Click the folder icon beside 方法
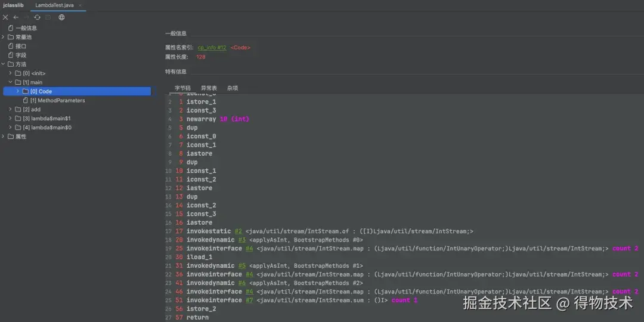The width and height of the screenshot is (644, 322). [x=11, y=64]
